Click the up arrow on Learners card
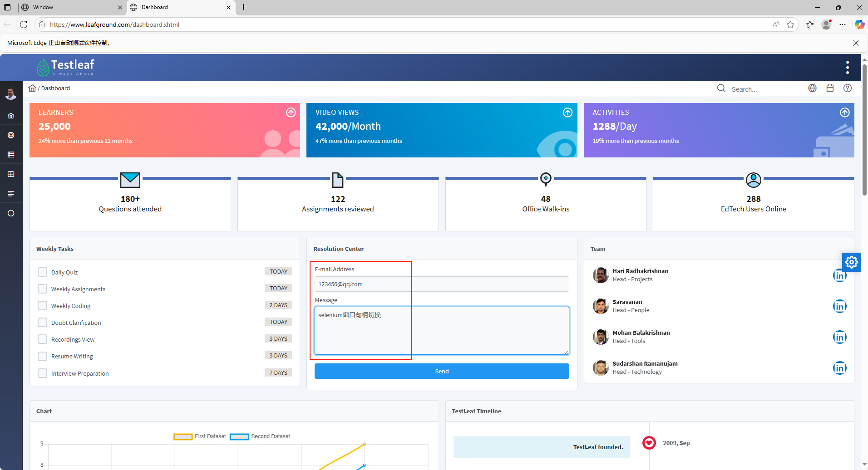The image size is (868, 470). (291, 112)
